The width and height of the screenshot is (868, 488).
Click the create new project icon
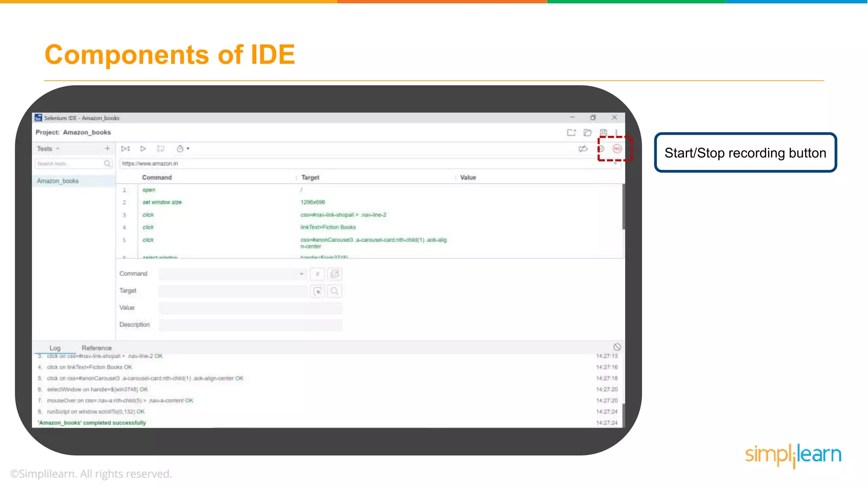[x=571, y=133]
